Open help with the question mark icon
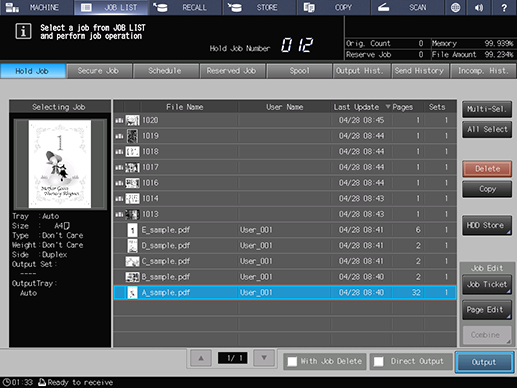Viewport: 517px width, 388px height. coord(504,7)
